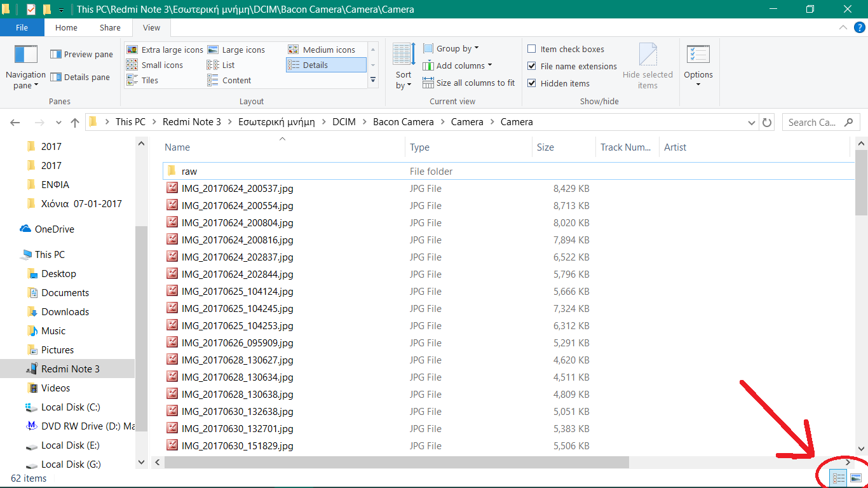Click the Up arrow navigation button
The image size is (868, 488).
tap(75, 123)
